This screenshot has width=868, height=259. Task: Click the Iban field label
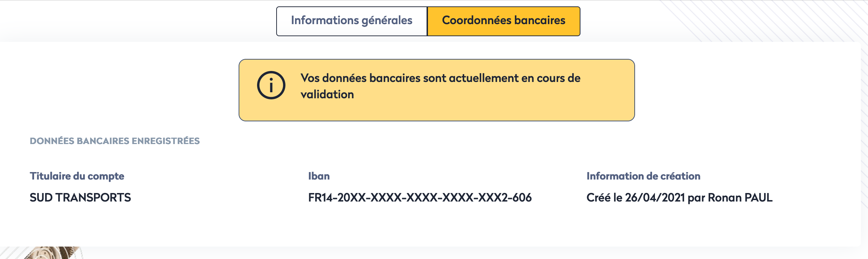(x=319, y=176)
